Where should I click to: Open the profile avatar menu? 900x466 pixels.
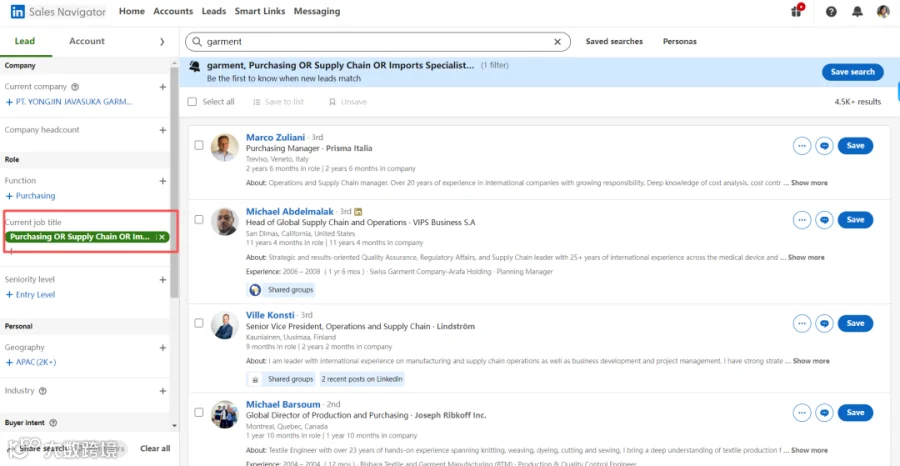pyautogui.click(x=883, y=11)
